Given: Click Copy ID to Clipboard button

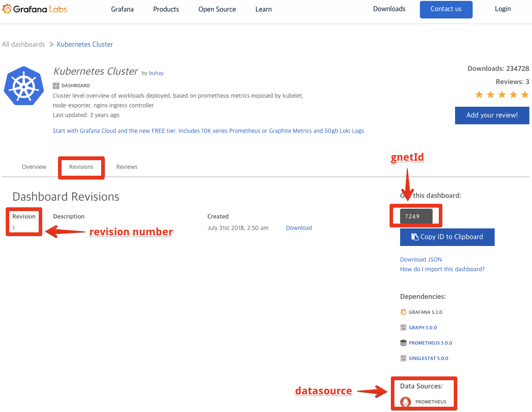Looking at the screenshot, I should [x=447, y=237].
